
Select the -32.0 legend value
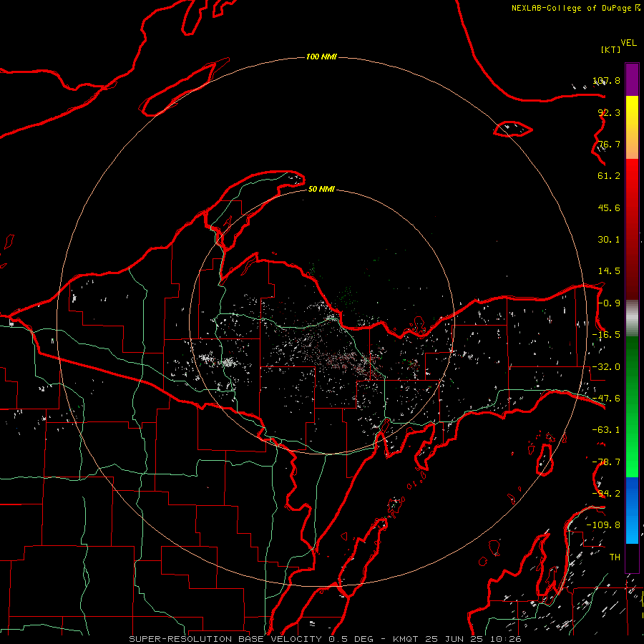(x=606, y=367)
